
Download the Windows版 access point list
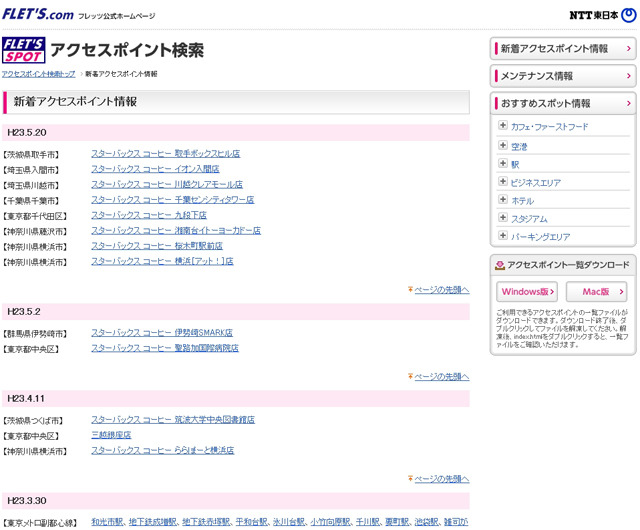pyautogui.click(x=527, y=292)
